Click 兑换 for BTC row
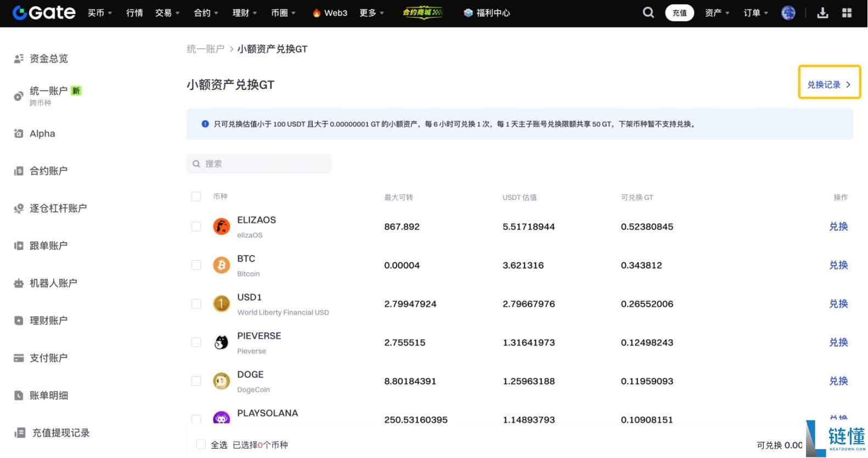Screen dimensions: 868x458 coord(838,265)
